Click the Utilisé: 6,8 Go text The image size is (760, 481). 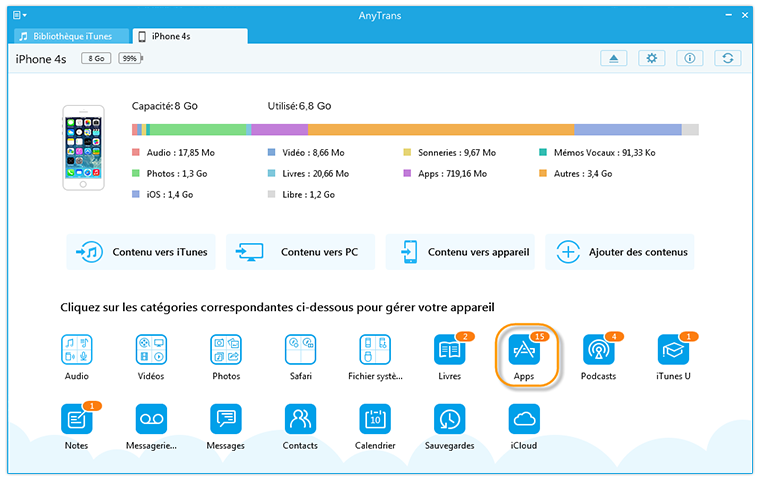click(x=300, y=106)
